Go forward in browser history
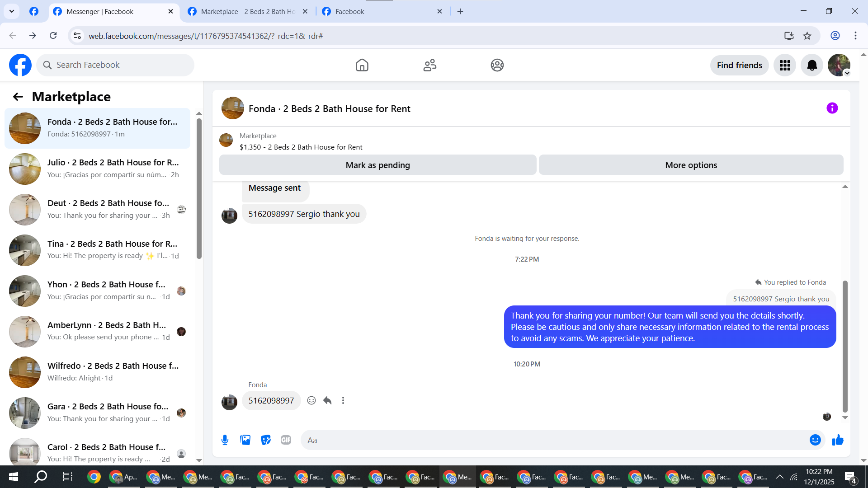Viewport: 868px width, 488px height. pyautogui.click(x=33, y=36)
